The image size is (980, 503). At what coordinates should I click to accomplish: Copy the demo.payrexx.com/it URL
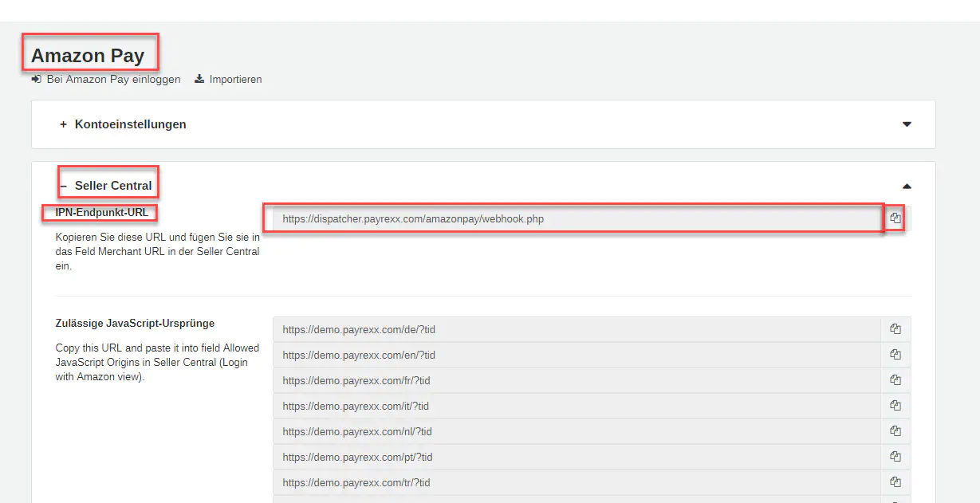(895, 406)
